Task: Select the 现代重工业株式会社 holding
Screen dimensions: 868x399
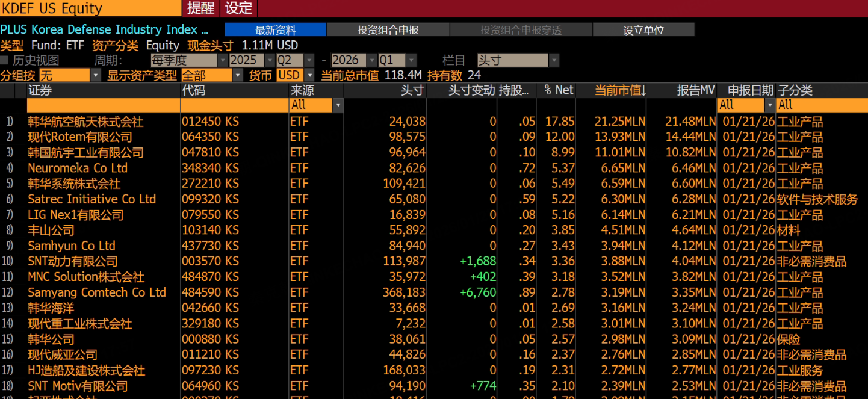Action: pyautogui.click(x=79, y=324)
